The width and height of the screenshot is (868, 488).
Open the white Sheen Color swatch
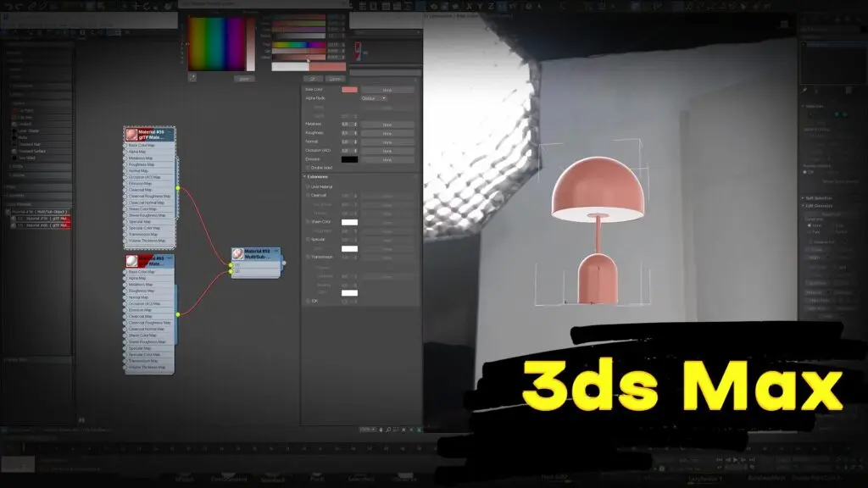[x=349, y=223]
